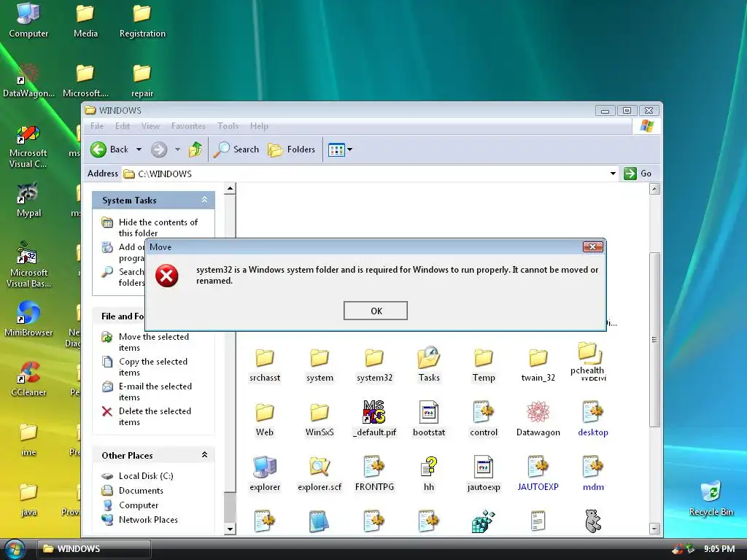Select the FRONTPG file
747x560 pixels.
click(x=374, y=474)
